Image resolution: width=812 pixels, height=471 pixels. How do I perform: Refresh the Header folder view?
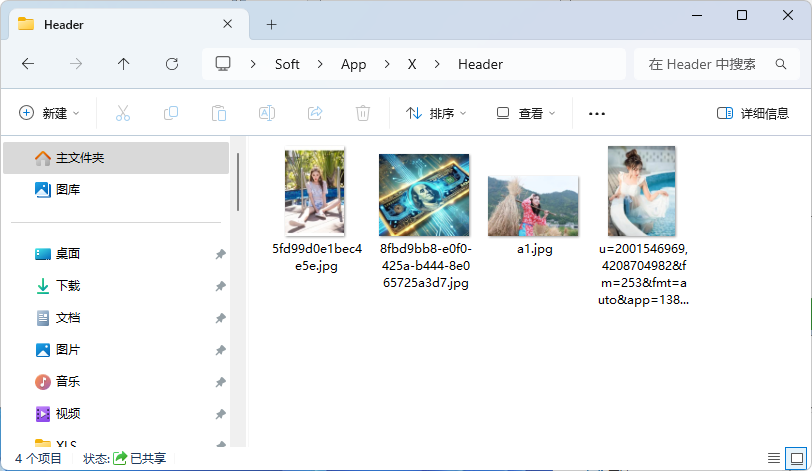click(x=172, y=64)
